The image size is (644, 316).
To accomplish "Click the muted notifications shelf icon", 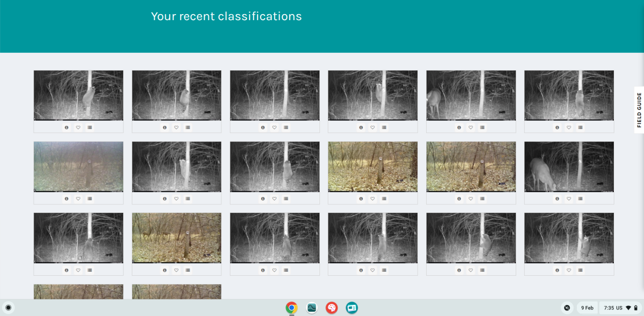I will pyautogui.click(x=567, y=307).
